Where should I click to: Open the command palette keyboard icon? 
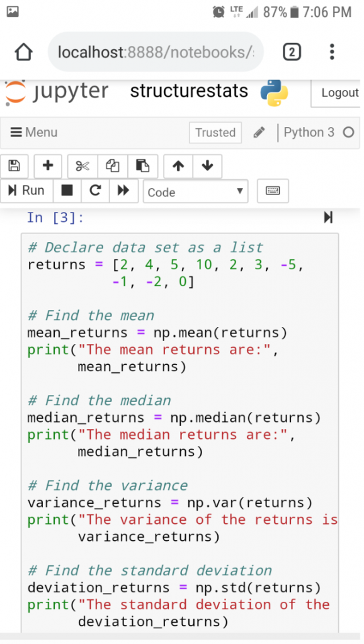[x=273, y=191]
